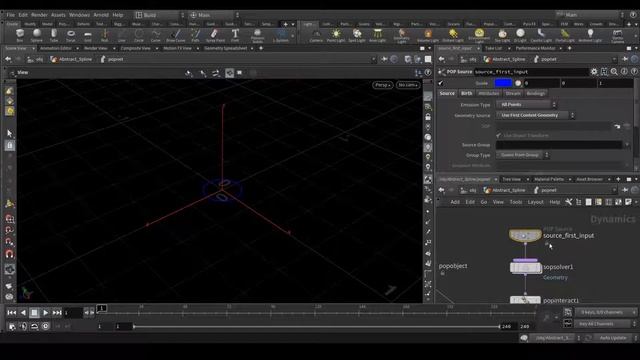Select the Box shelf tool
Image resolution: width=640 pixels, height=360 pixels.
(20, 35)
